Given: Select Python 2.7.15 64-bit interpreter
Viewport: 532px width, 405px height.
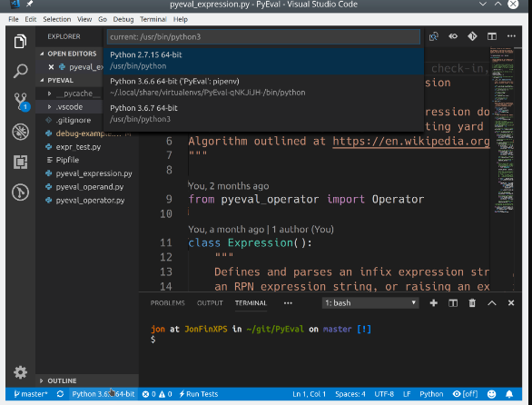Looking at the screenshot, I should point(263,61).
